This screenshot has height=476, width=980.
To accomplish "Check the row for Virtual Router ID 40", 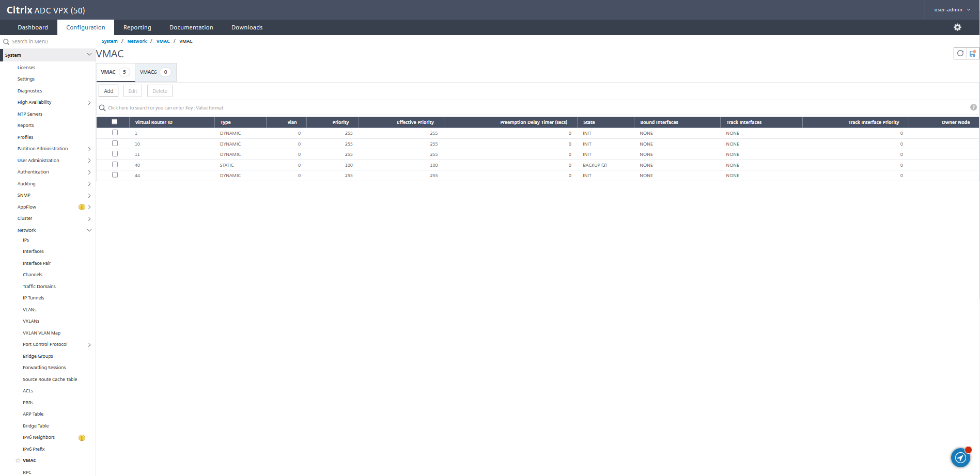I will pos(114,164).
